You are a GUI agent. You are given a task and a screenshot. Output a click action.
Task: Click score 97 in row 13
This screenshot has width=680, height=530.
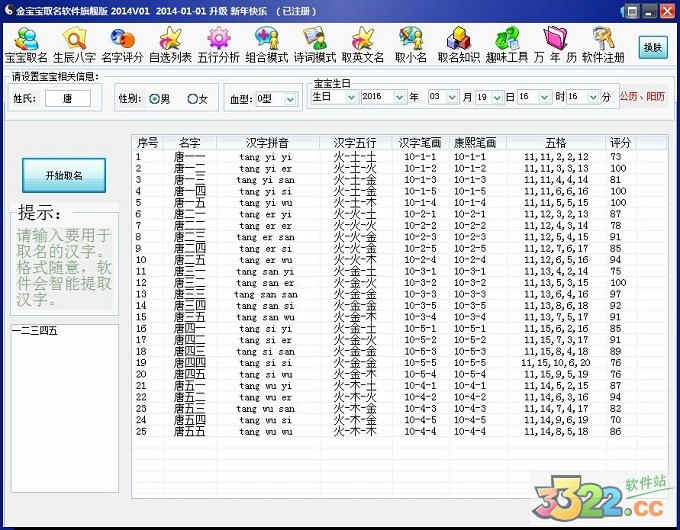[616, 294]
